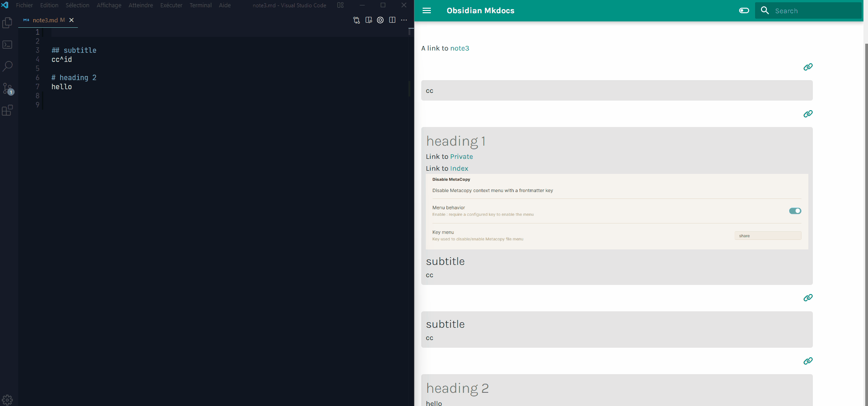The width and height of the screenshot is (868, 406).
Task: Open the Atteindre menu
Action: [141, 5]
